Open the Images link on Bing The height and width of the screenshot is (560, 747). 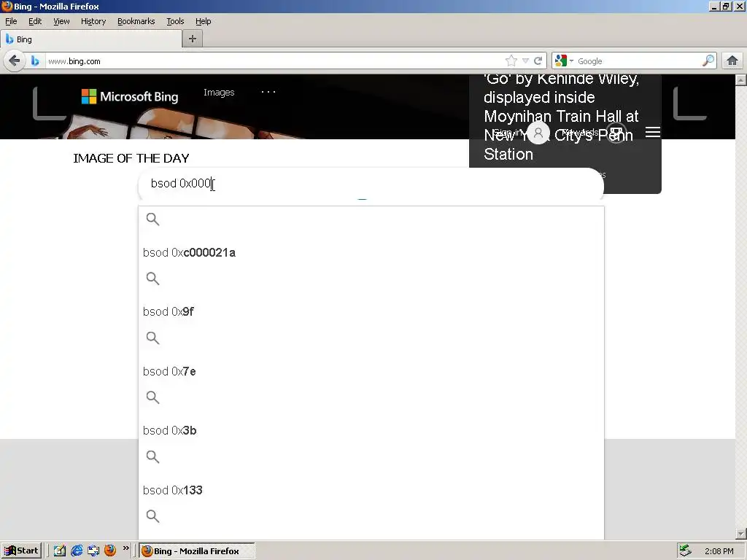pyautogui.click(x=219, y=93)
